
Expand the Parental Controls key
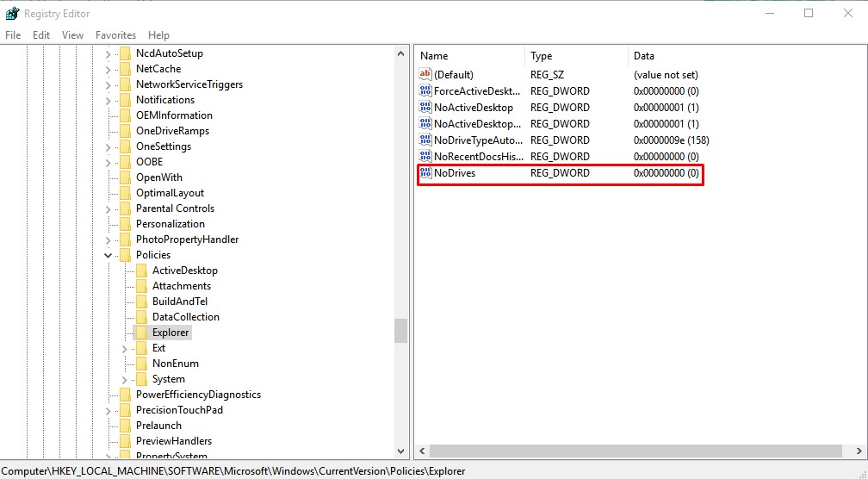point(108,209)
